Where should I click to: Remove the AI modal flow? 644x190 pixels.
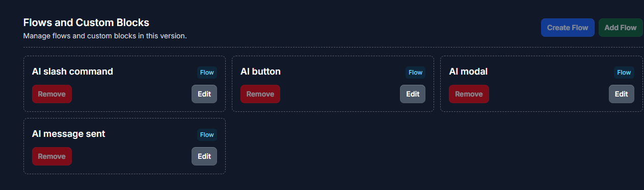click(x=469, y=94)
